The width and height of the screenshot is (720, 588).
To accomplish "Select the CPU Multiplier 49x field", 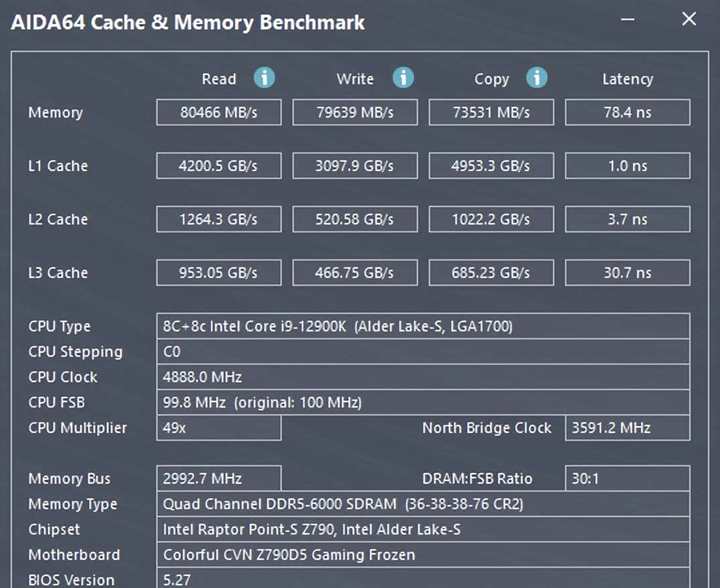I will click(218, 428).
